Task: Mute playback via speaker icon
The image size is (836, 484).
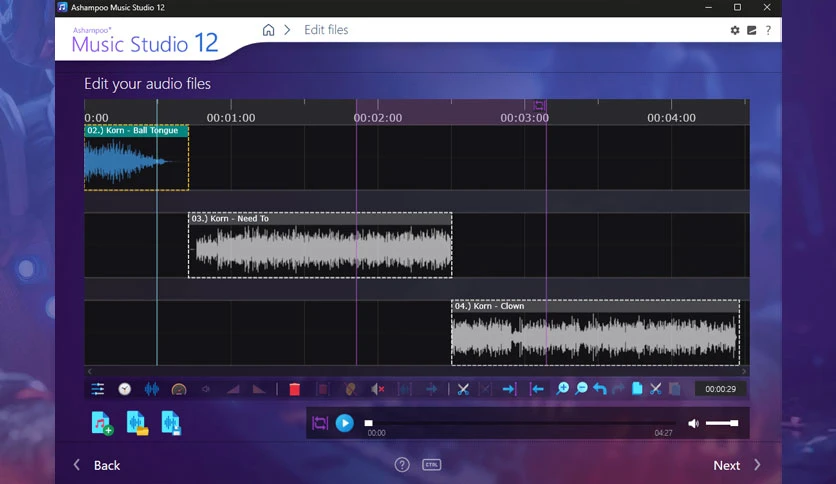Action: coord(693,423)
